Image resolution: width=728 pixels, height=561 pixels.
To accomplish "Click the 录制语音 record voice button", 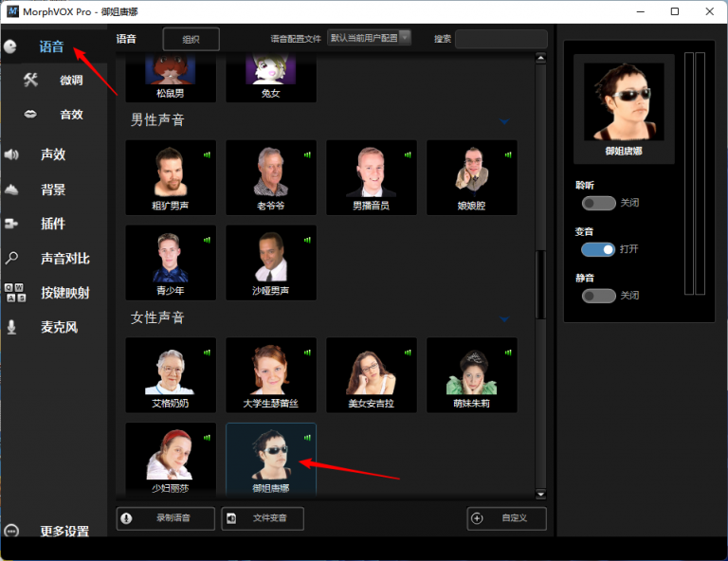I will [166, 518].
